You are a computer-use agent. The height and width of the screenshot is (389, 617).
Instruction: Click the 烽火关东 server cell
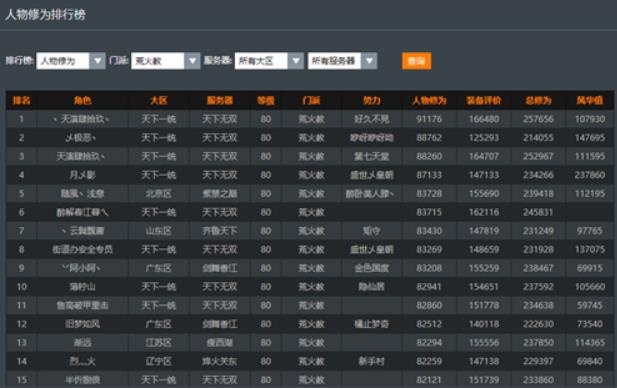tap(220, 361)
